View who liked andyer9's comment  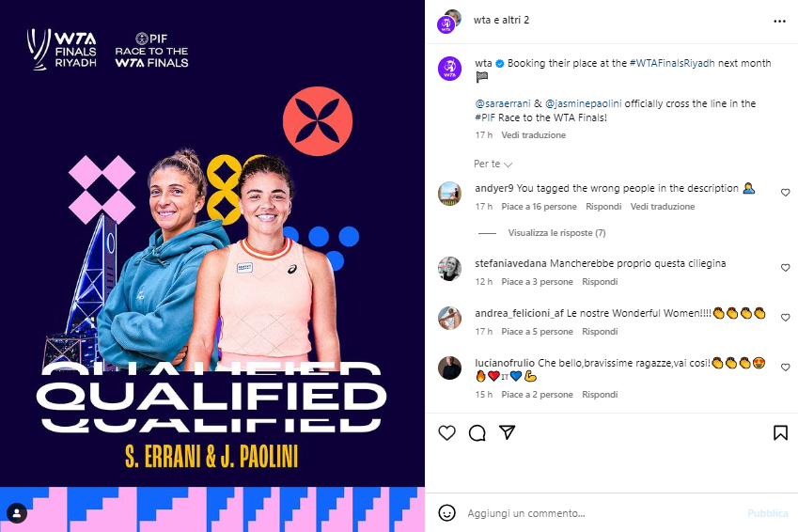click(539, 206)
